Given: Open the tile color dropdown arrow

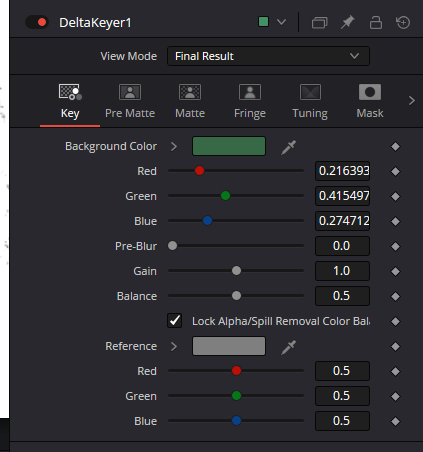Looking at the screenshot, I should pos(281,22).
